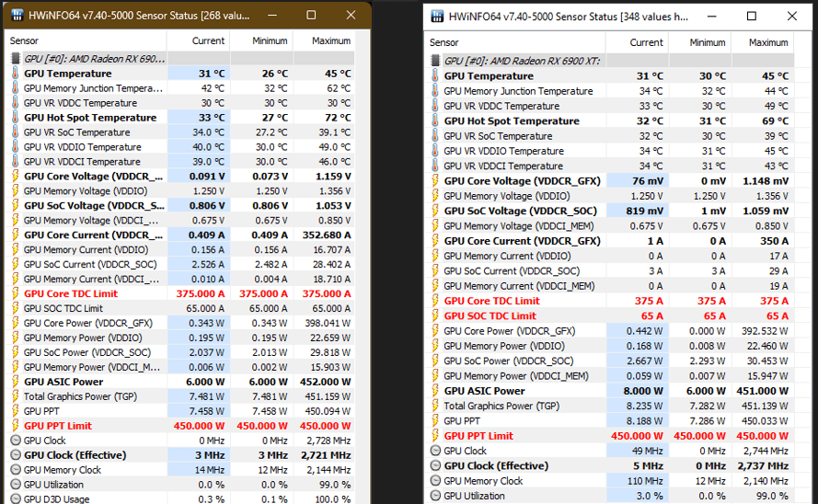Image resolution: width=818 pixels, height=504 pixels.
Task: Click Minimum column header in left window
Action: pyautogui.click(x=261, y=40)
